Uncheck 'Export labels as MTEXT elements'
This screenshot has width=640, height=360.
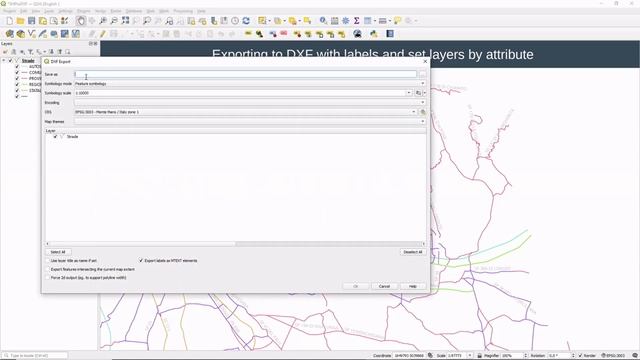(x=141, y=260)
